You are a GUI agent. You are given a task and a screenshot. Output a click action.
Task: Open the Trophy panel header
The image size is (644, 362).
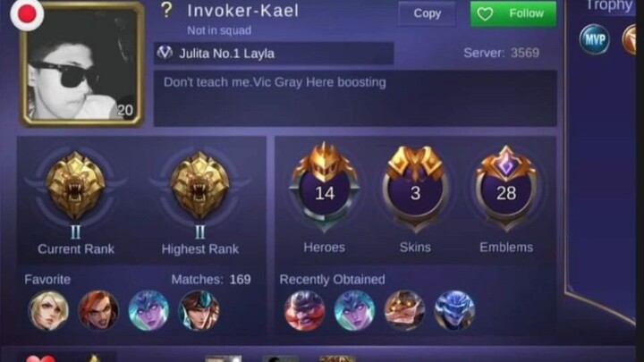(609, 5)
